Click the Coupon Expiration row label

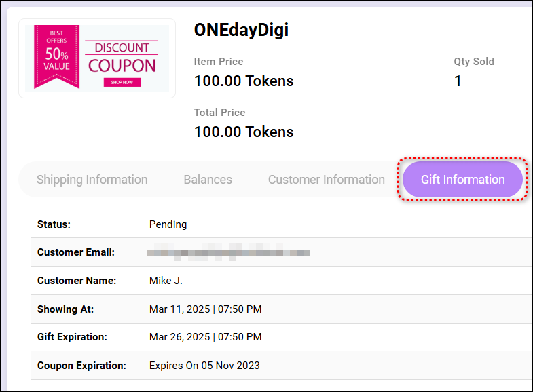click(x=81, y=366)
